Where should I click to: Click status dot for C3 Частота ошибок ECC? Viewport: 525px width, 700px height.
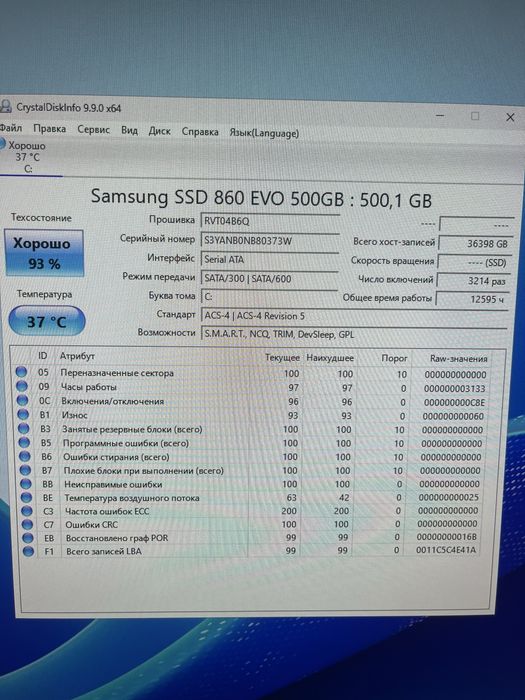[27, 511]
